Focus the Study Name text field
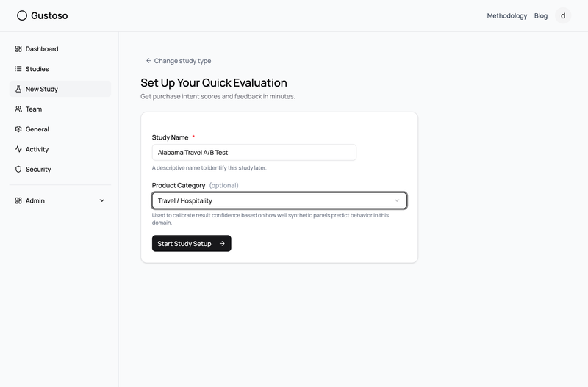The height and width of the screenshot is (387, 588). pyautogui.click(x=254, y=152)
